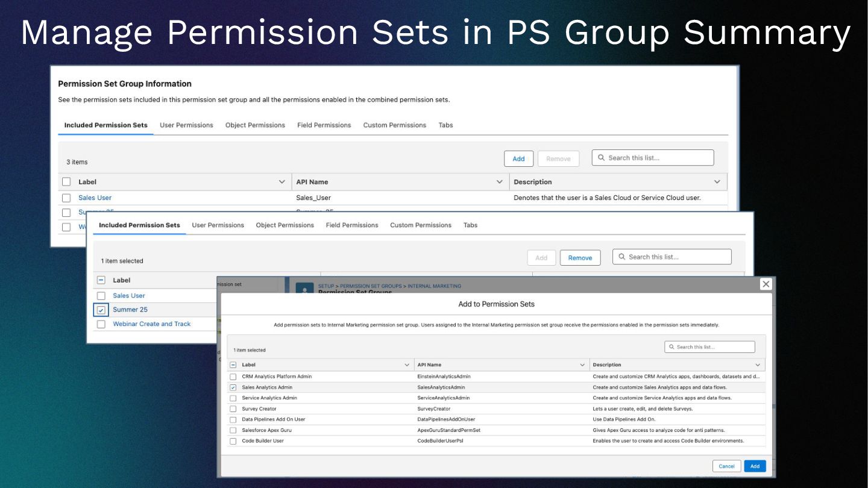
Task: Check Service Analytics Admin checkbox
Action: 233,398
